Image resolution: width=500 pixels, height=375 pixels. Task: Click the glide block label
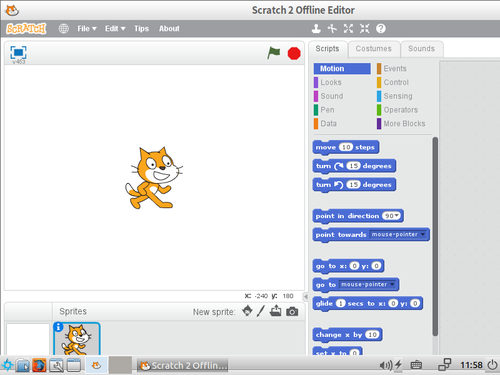(x=324, y=304)
